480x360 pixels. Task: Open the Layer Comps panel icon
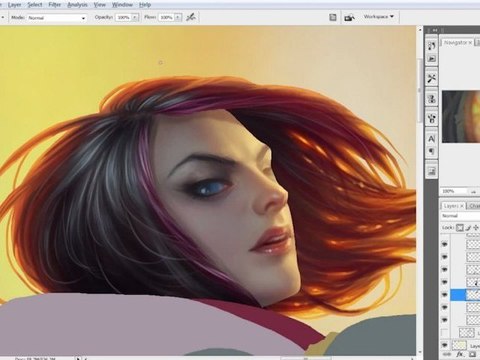click(432, 171)
